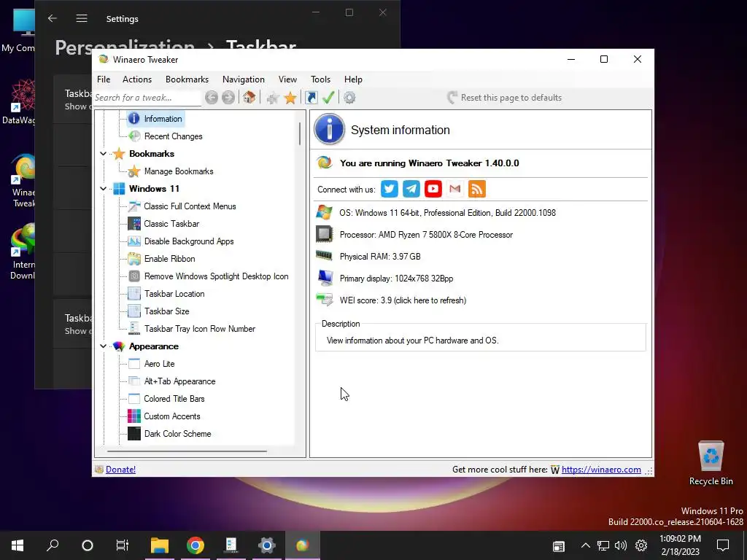Image resolution: width=747 pixels, height=560 pixels.
Task: Select Remove Windows Spotlight Desktop Icon
Action: coord(216,276)
